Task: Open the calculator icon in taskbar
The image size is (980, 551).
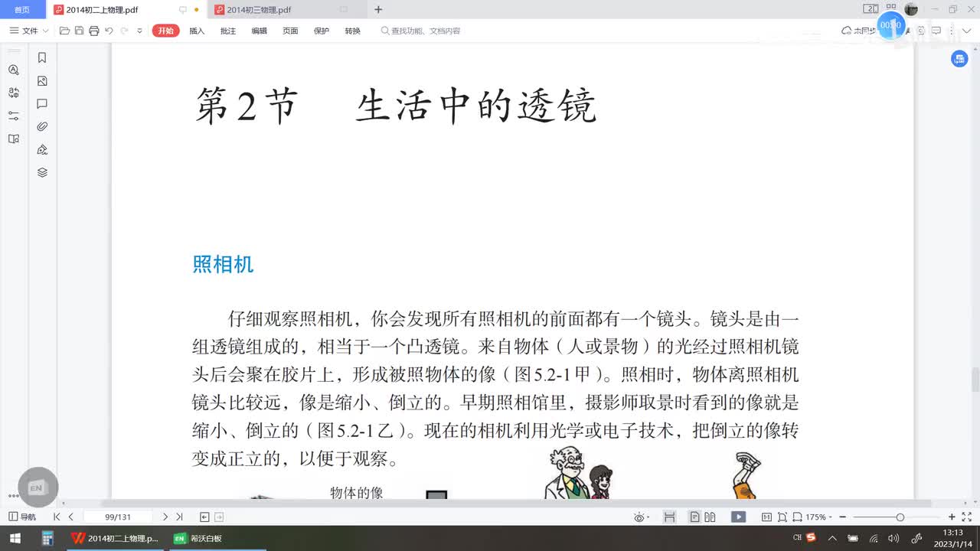Action: click(47, 538)
